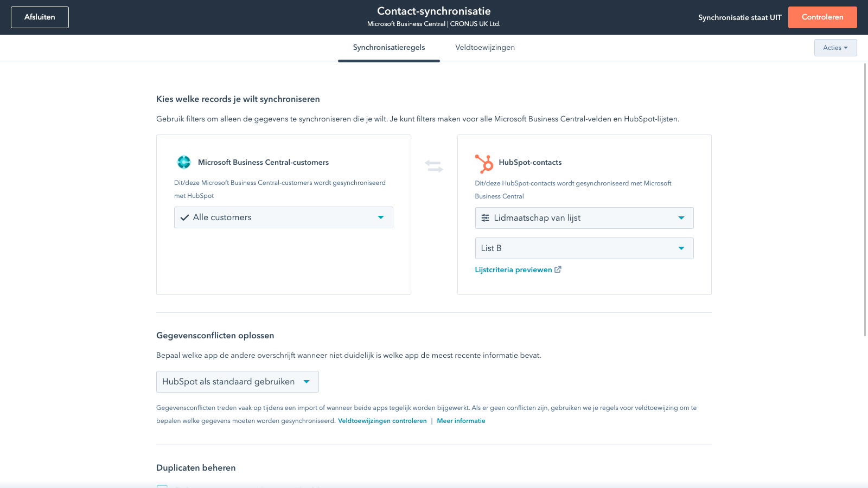Click the external link icon beside Lijstcriteria previewen
868x488 pixels.
pyautogui.click(x=558, y=269)
